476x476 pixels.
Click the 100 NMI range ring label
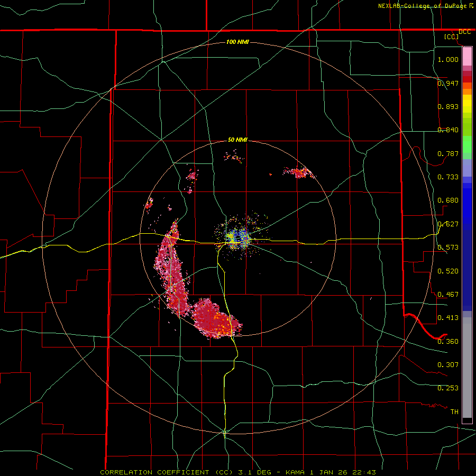(237, 42)
